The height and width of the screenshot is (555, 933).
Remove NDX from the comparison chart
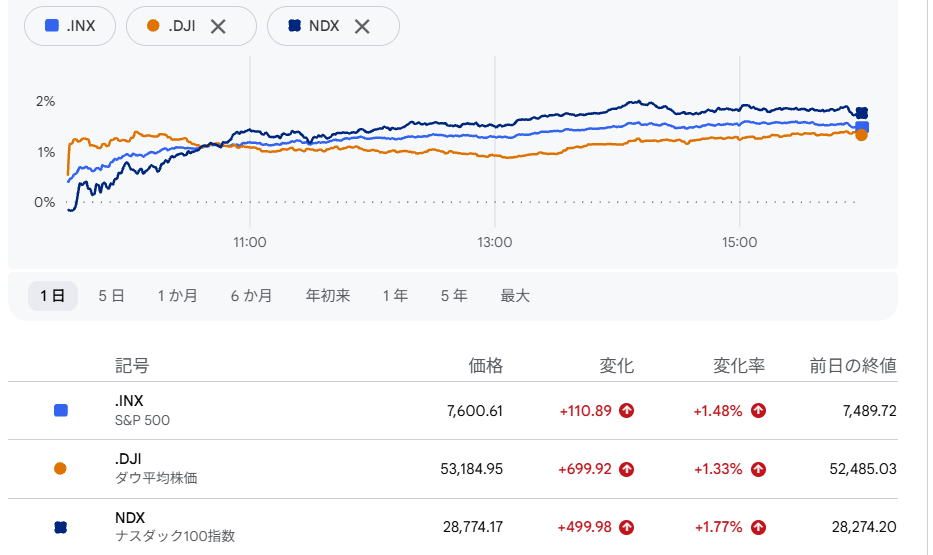(x=362, y=26)
